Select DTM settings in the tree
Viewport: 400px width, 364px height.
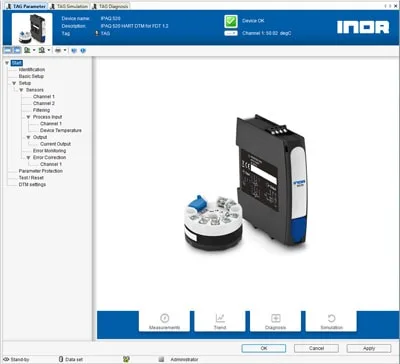click(x=32, y=184)
